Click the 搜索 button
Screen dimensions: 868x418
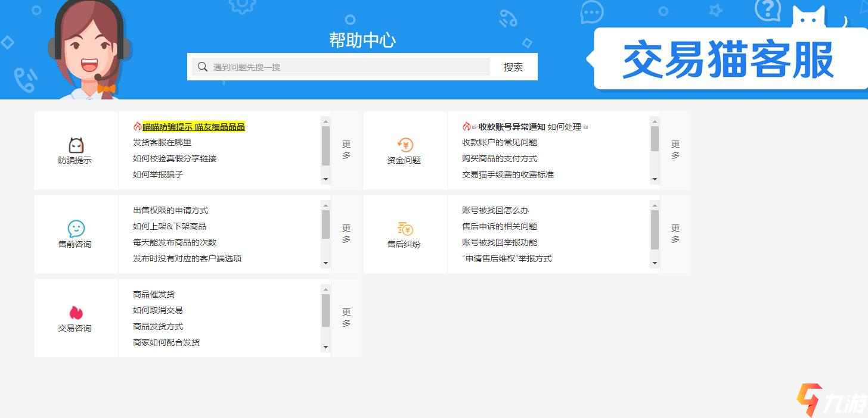(513, 67)
